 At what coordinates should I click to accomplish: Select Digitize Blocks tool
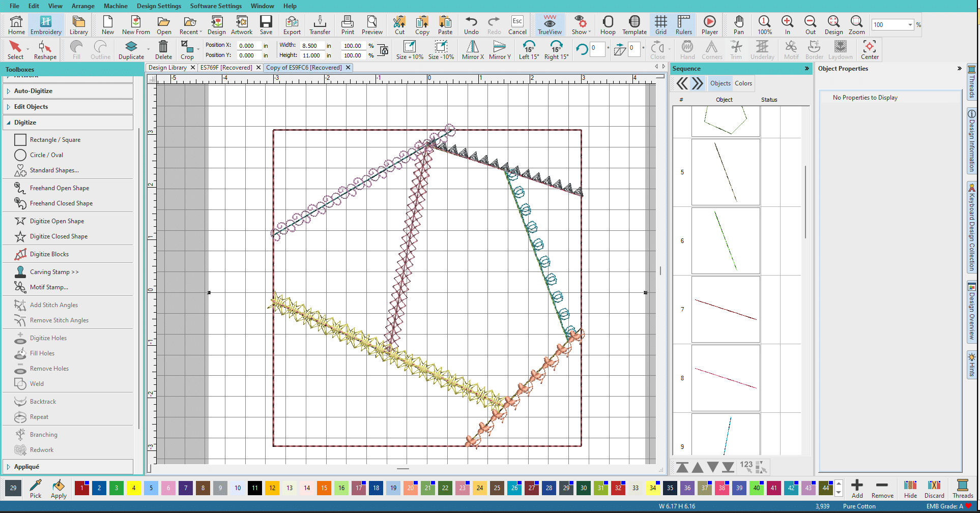pyautogui.click(x=49, y=254)
